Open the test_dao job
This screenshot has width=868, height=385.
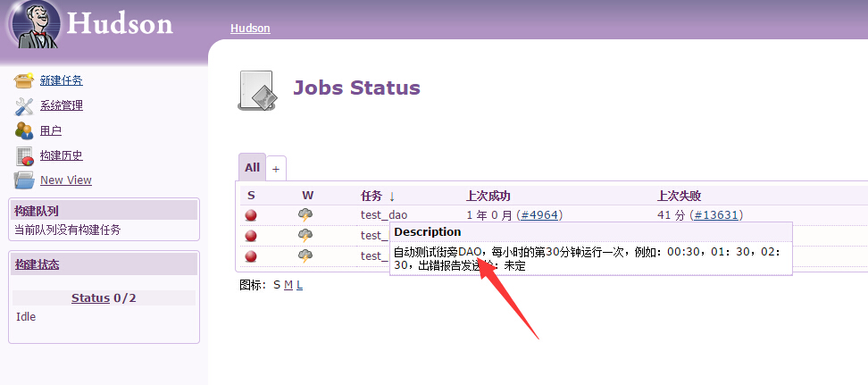(384, 215)
